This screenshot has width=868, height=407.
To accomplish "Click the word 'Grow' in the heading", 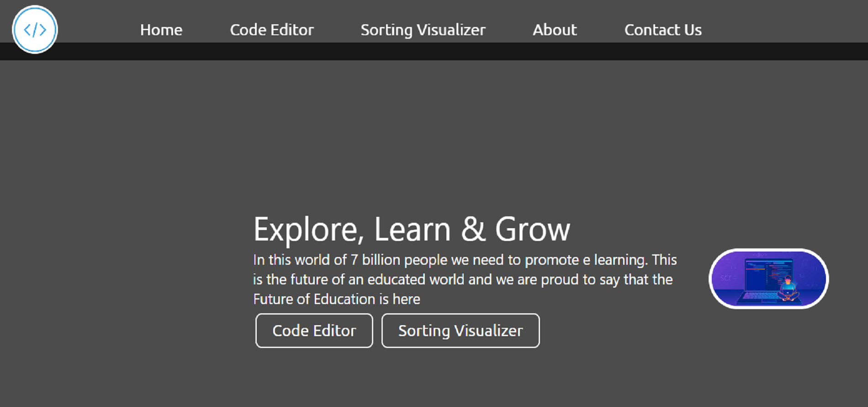I will 533,229.
